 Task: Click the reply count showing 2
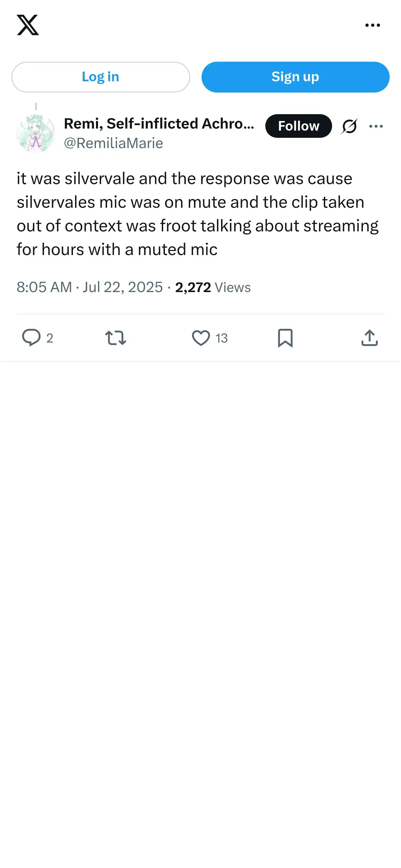point(50,338)
